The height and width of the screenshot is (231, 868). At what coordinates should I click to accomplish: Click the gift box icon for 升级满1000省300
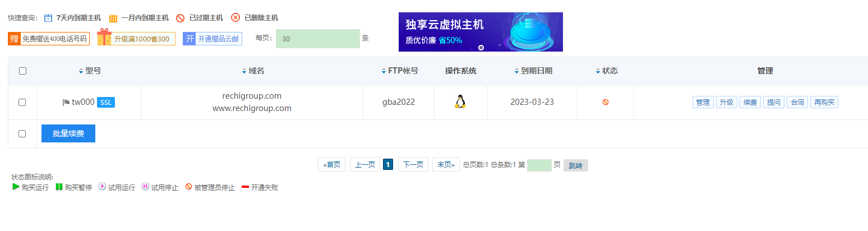[104, 38]
